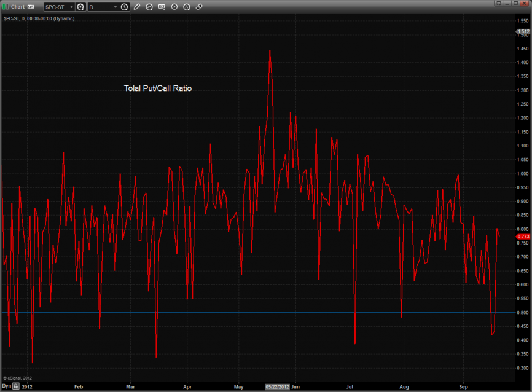This screenshot has width=532, height=392.
Task: Click the green bars chart icon
Action: point(6,7)
